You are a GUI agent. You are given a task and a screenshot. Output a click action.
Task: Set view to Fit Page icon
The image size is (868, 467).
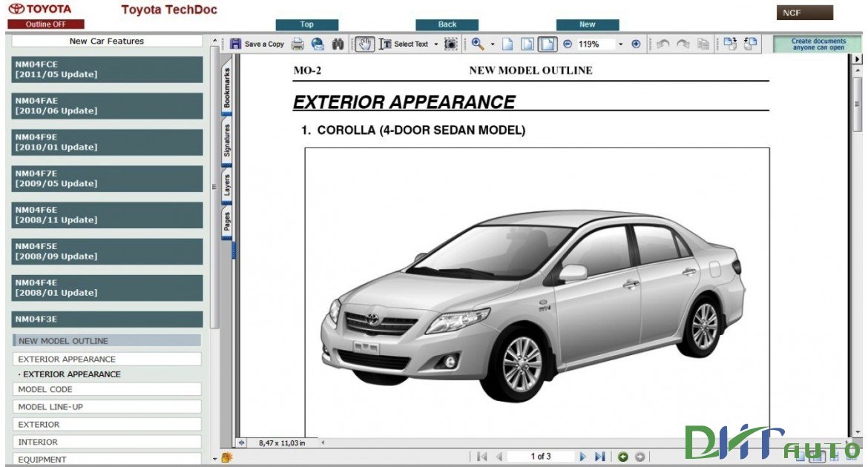[x=527, y=44]
